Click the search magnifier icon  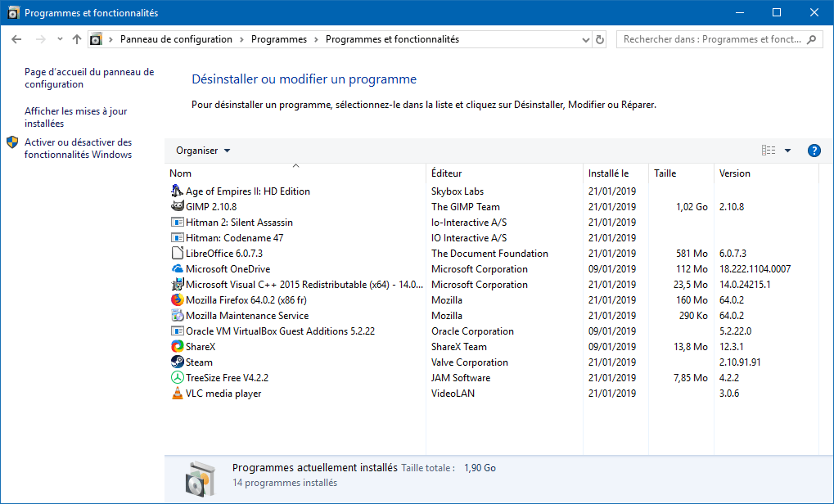click(x=812, y=39)
